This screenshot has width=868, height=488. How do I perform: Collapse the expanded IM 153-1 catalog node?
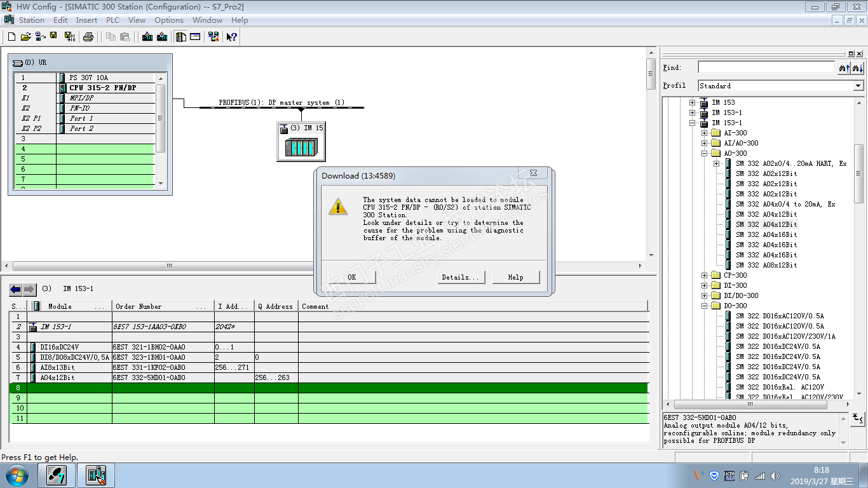(691, 123)
